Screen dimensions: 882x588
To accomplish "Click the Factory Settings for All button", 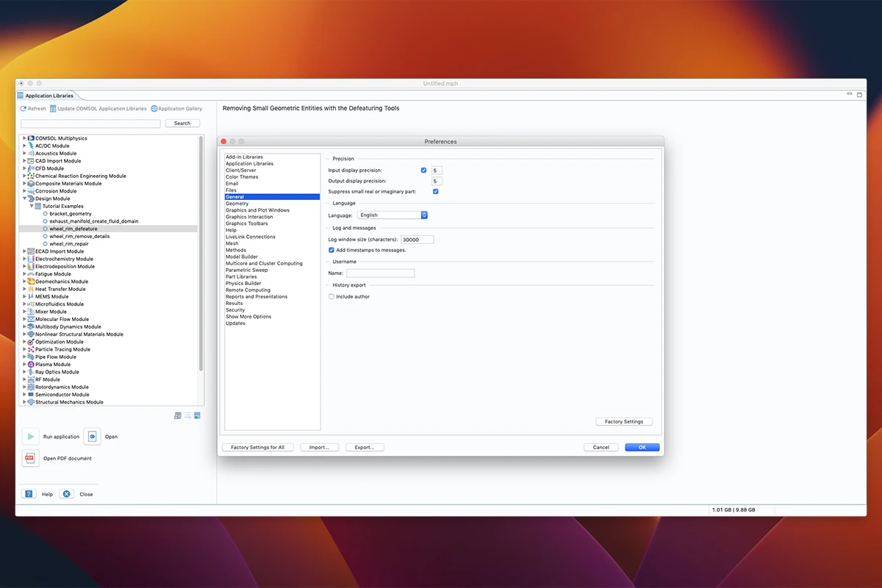I will tap(257, 447).
